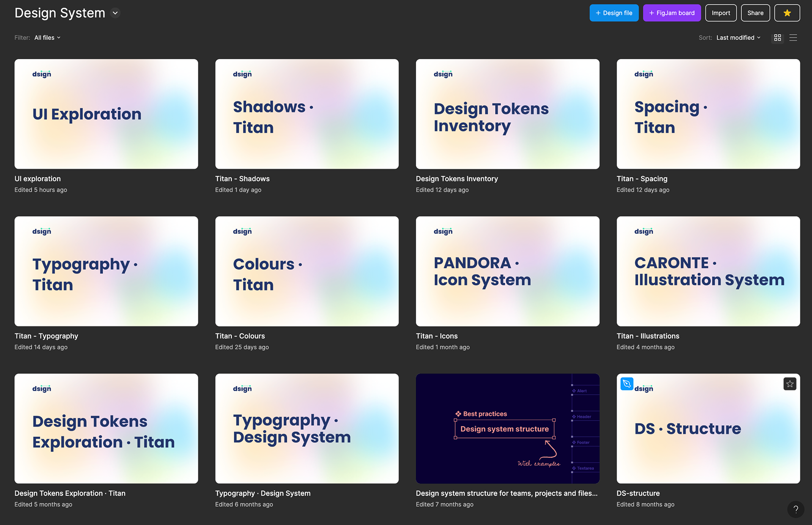
Task: Open the UI Exploration file thumbnail
Action: pyautogui.click(x=106, y=114)
